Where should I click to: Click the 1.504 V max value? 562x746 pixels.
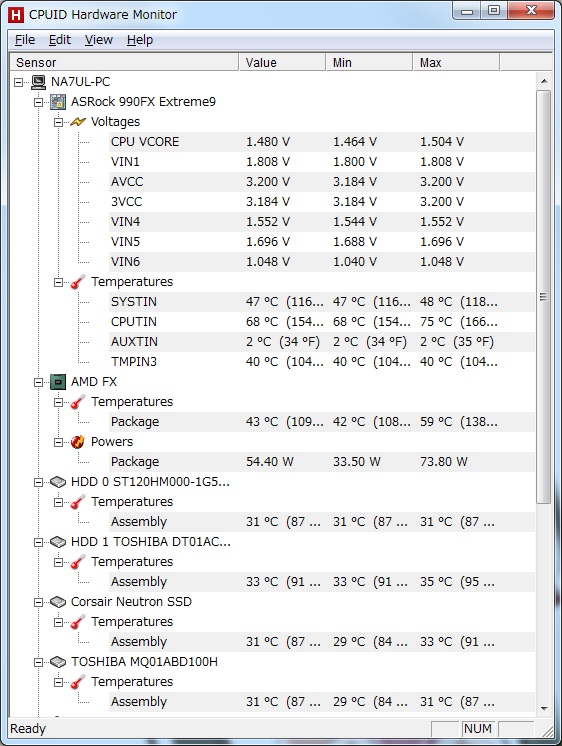tap(442, 142)
